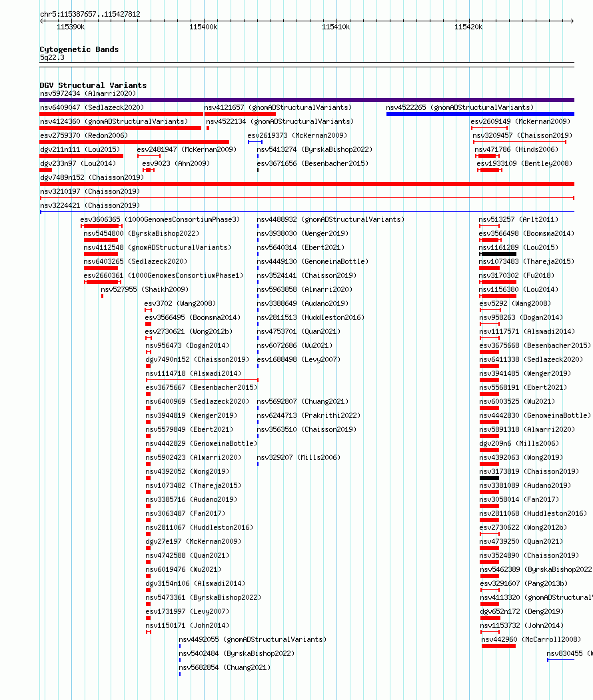Select the black nsv1161289 variant bar
This screenshot has height=700, width=593.
(x=498, y=254)
